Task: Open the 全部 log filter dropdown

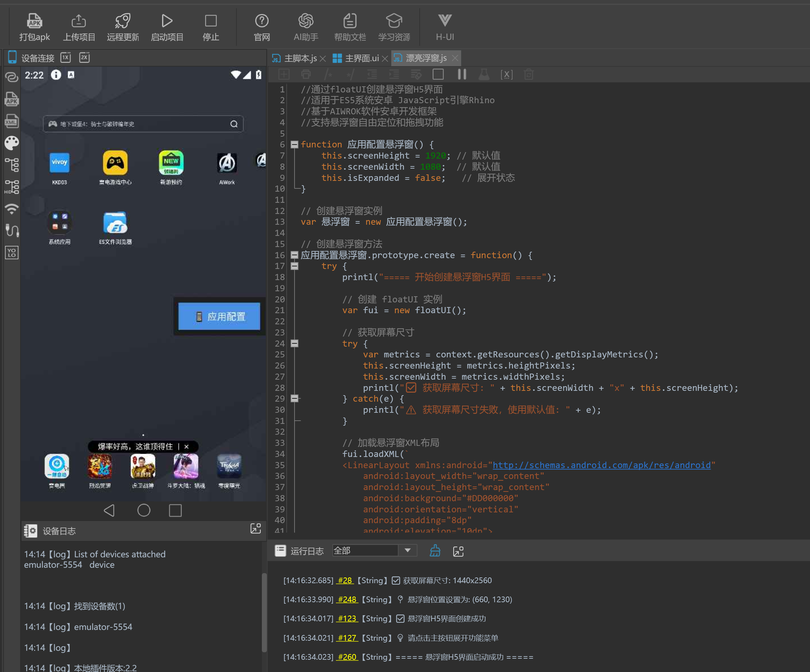Action: point(407,550)
